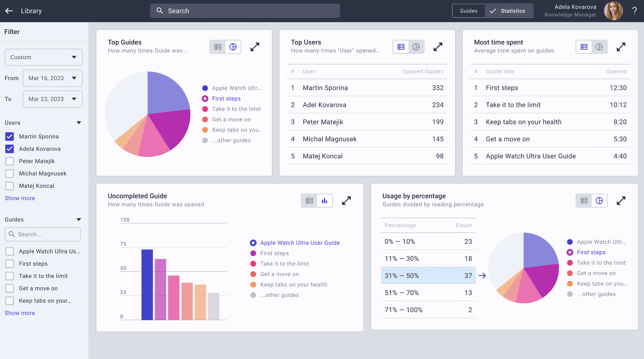Switch Top Guides card to table view

218,47
